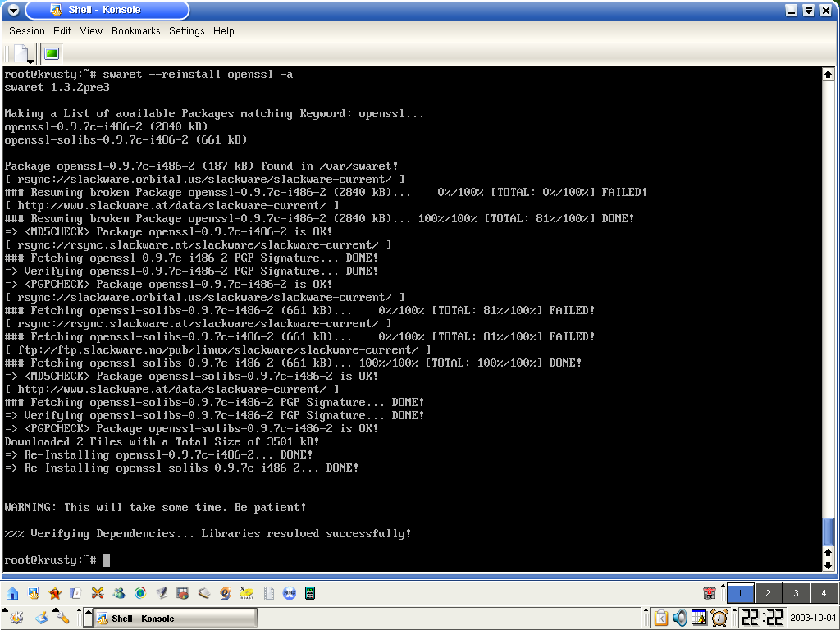Open the Klipper clipboard tray icon
This screenshot has width=840, height=630.
click(x=661, y=619)
